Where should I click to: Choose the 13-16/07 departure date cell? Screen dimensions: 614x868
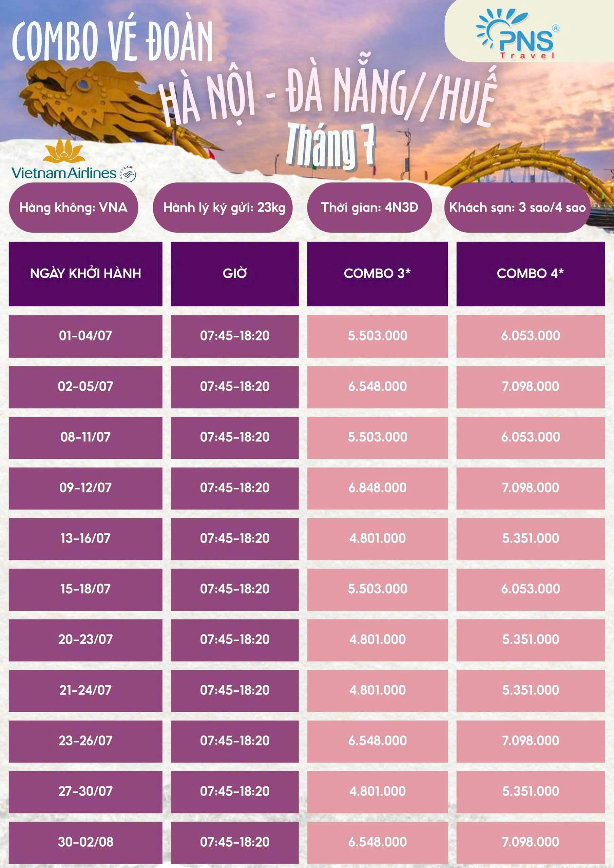[x=85, y=538]
